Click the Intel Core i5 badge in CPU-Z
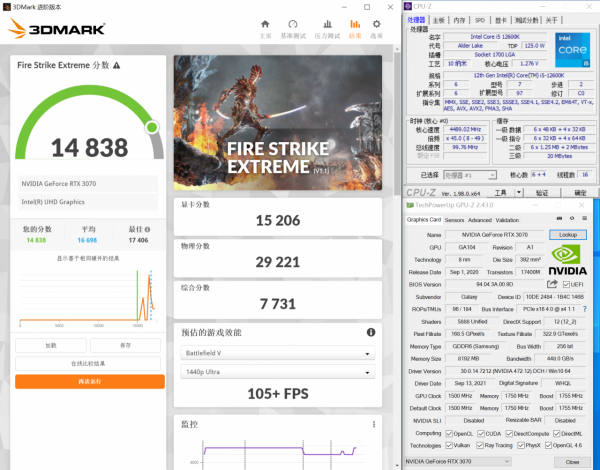The image size is (600, 470). click(572, 50)
